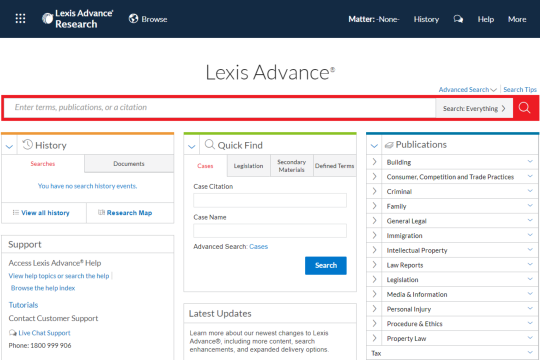Start Live Chat Support
The image size is (540, 360).
(x=44, y=333)
